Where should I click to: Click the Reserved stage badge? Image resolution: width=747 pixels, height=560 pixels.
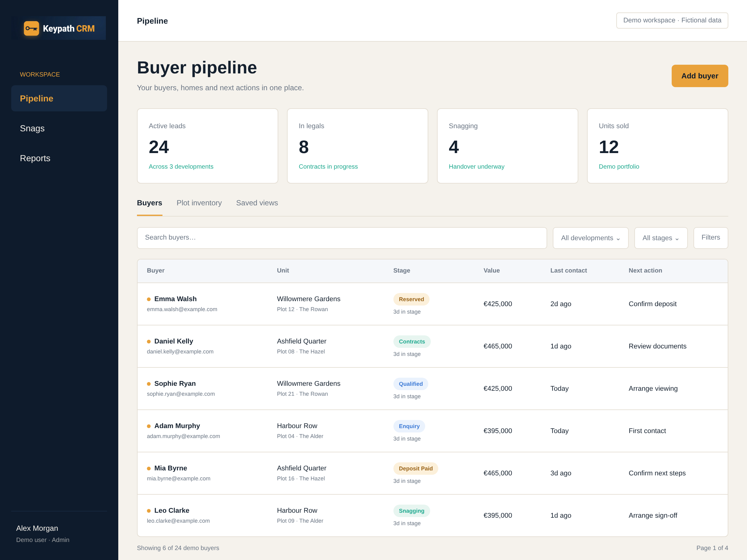coord(411,299)
